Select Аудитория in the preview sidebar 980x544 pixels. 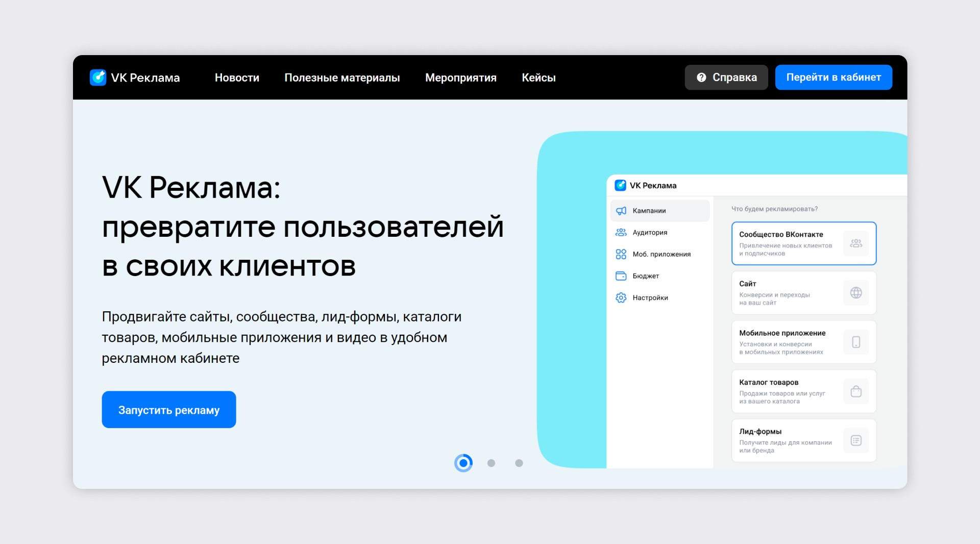(650, 232)
